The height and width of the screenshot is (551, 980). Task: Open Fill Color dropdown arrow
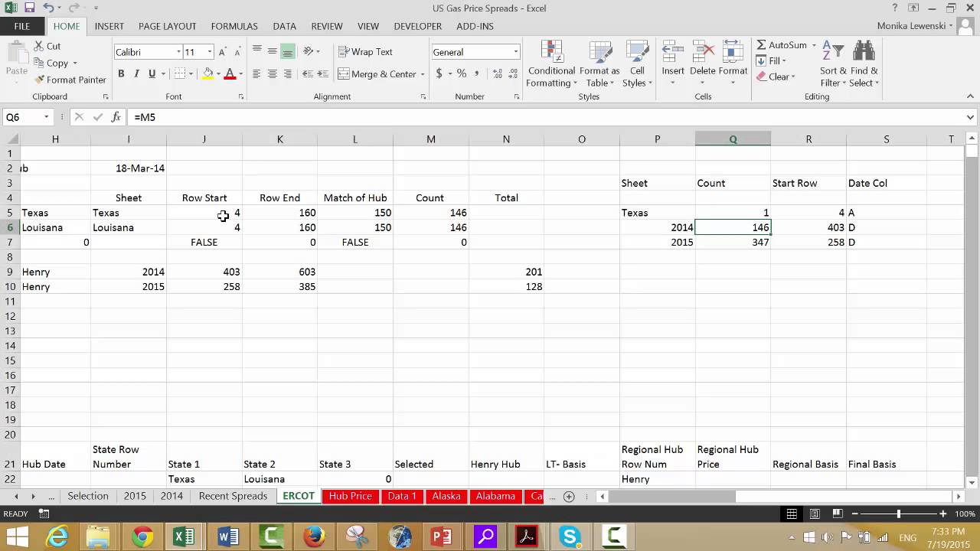point(218,73)
